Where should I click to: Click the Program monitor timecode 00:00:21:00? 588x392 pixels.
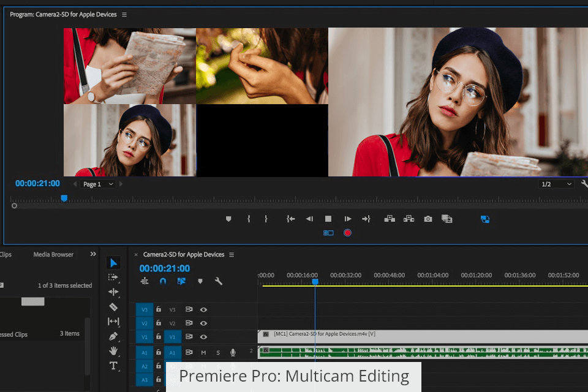point(37,183)
